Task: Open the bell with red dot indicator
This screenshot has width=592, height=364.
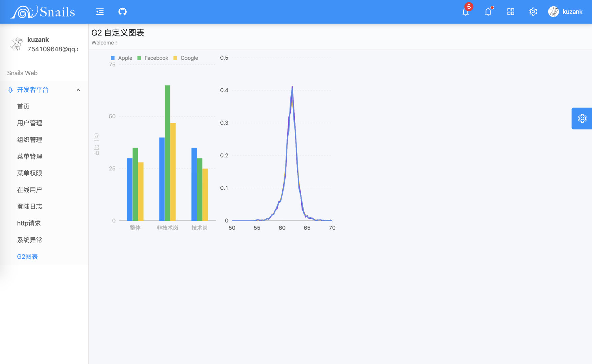Action: pyautogui.click(x=488, y=12)
